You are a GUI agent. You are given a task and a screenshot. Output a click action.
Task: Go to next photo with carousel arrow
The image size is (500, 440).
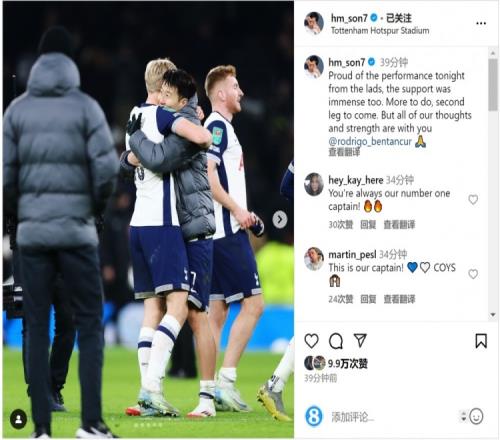pyautogui.click(x=280, y=220)
